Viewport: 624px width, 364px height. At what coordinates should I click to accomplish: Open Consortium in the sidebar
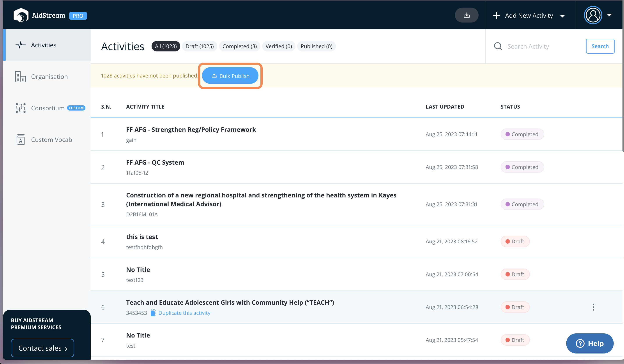[x=47, y=108]
